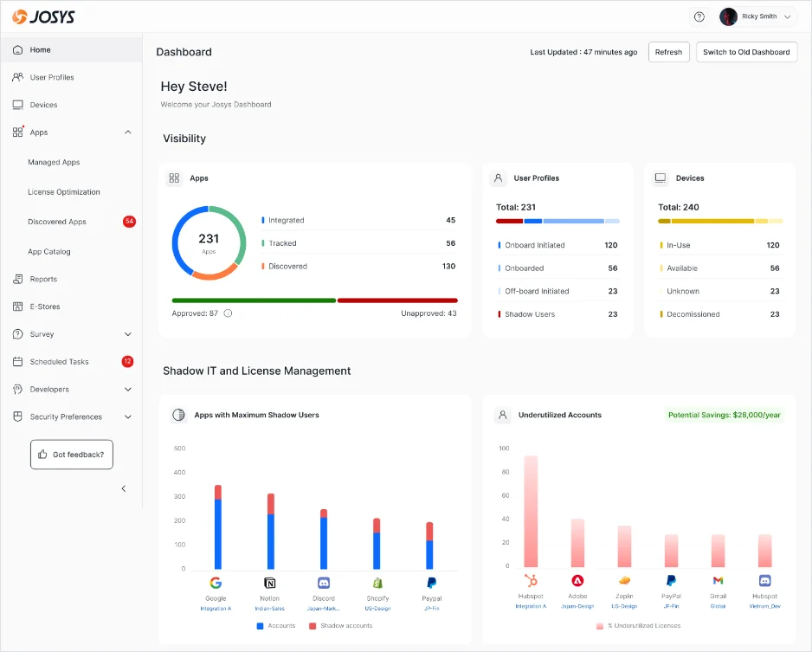This screenshot has width=812, height=652.
Task: Click the Zeplin logo in underutilized chart
Action: [x=624, y=580]
